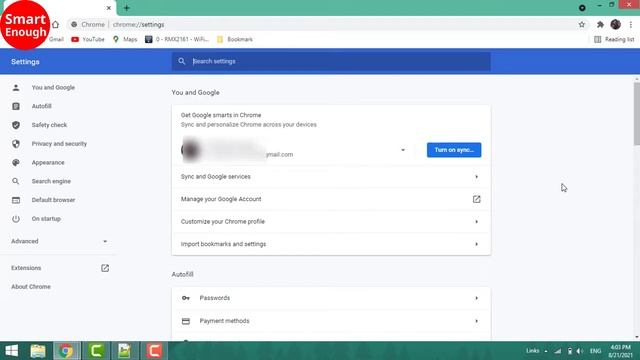Click the Search settings field
Image resolution: width=640 pixels, height=360 pixels.
[x=331, y=61]
